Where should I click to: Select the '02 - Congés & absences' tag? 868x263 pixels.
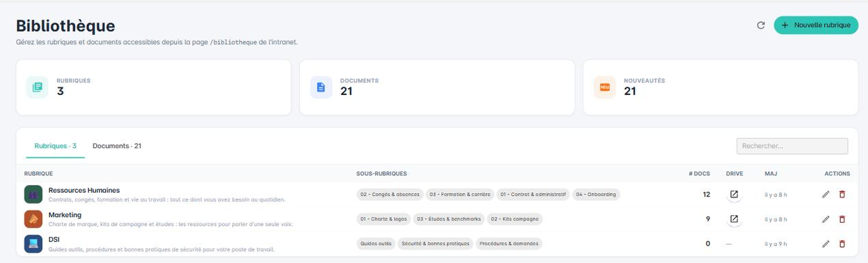[x=390, y=194]
